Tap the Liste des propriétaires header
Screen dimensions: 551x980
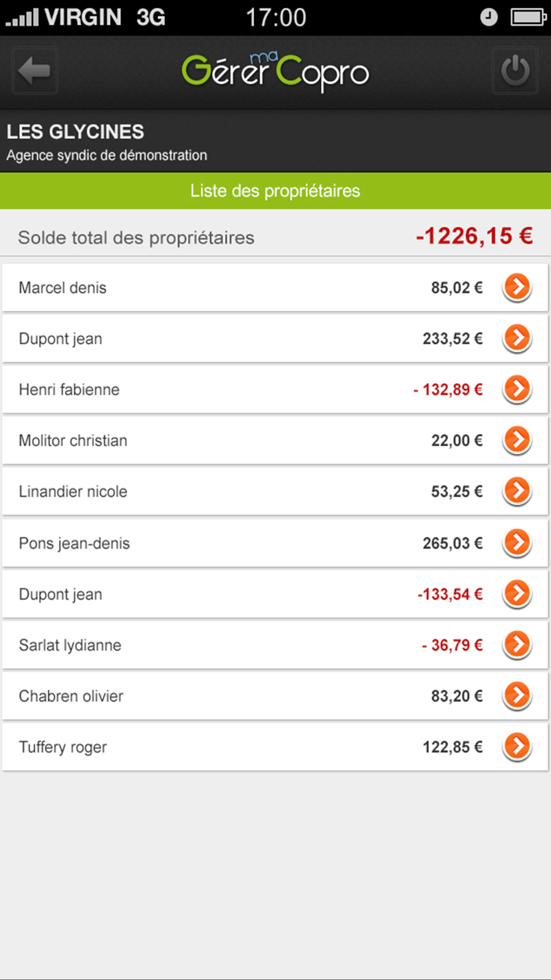pos(275,191)
